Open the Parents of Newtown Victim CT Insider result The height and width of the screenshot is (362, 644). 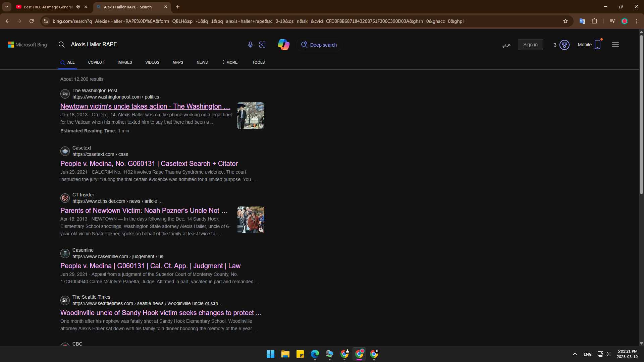point(144,210)
